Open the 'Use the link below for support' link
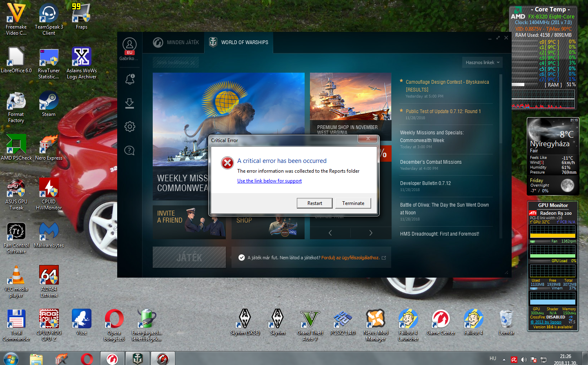Screen dimensions: 588x365 (269, 181)
